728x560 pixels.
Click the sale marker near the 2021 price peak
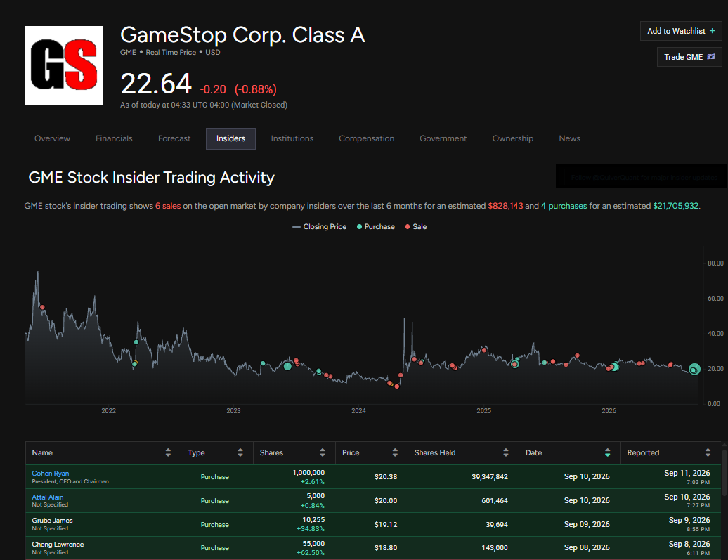click(x=42, y=307)
